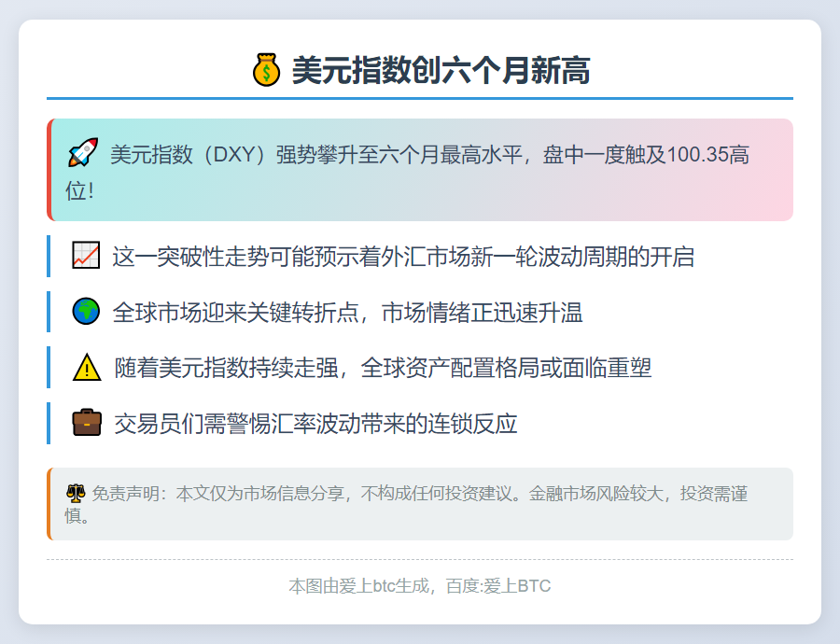
Task: Click the 交易员们需警惕汇率波动 text
Action: 308,423
